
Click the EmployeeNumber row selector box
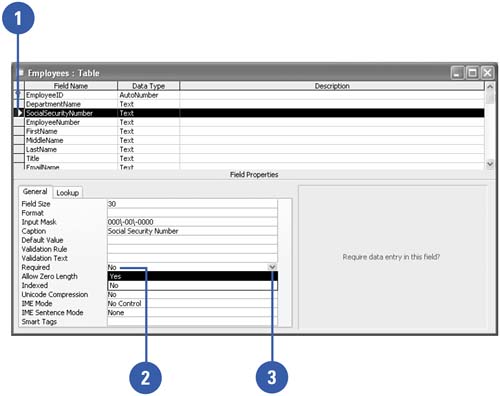point(19,122)
